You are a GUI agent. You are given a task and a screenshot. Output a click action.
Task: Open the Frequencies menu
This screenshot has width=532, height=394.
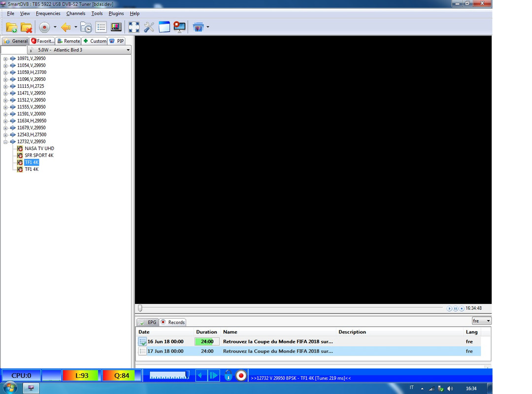click(48, 14)
